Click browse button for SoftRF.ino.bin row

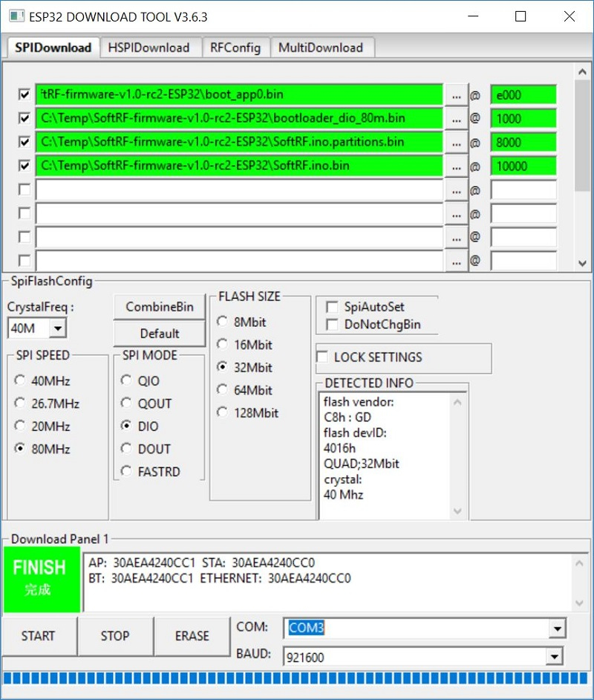(x=456, y=166)
